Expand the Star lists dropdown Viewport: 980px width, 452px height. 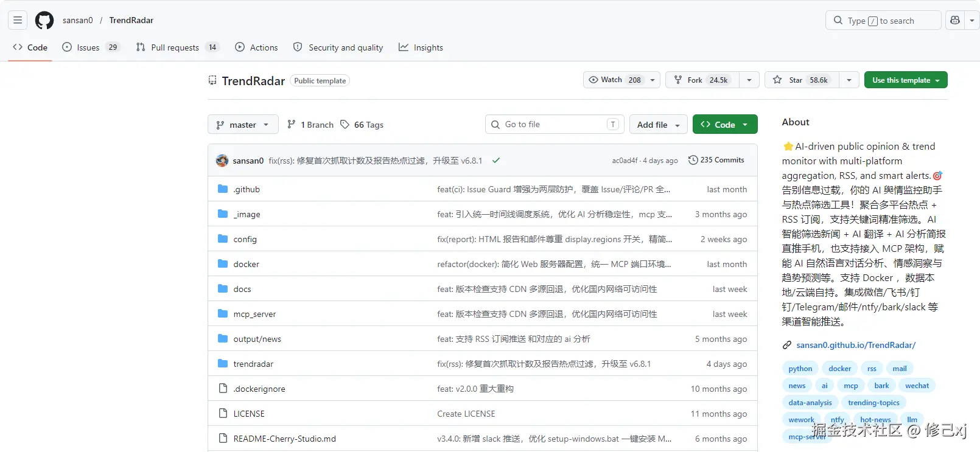pos(849,80)
